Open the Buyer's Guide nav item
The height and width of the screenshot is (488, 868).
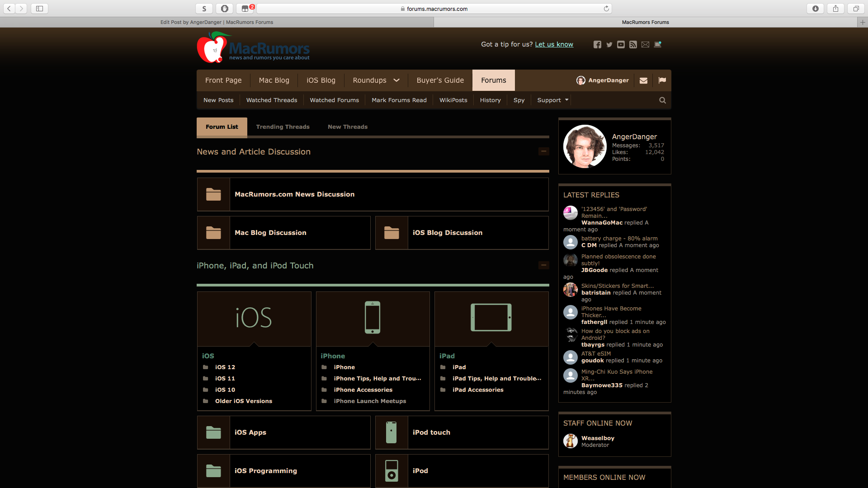pos(440,80)
